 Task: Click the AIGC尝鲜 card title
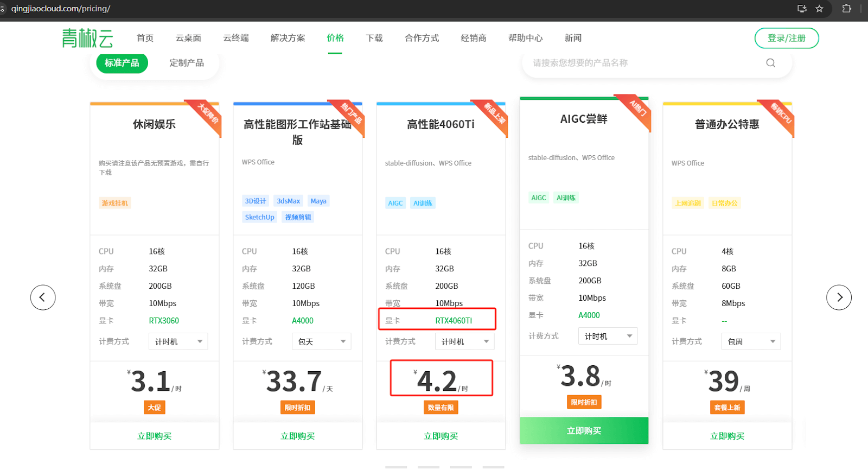(x=584, y=119)
